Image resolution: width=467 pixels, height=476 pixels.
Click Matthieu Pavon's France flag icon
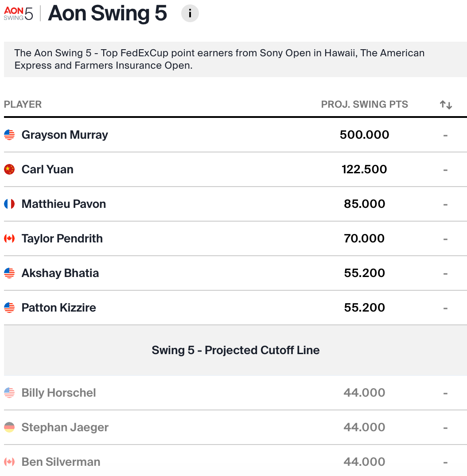[9, 204]
